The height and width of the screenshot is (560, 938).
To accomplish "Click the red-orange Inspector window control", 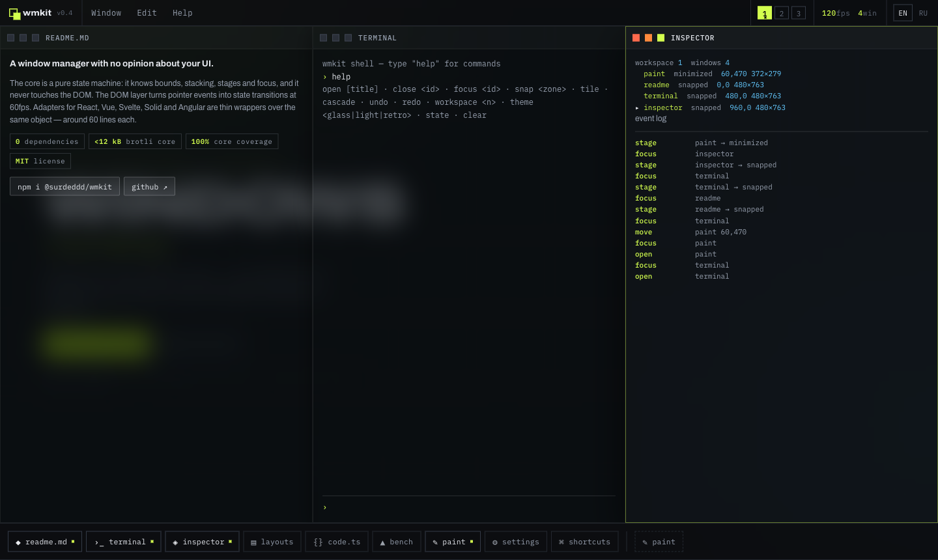I will point(636,38).
